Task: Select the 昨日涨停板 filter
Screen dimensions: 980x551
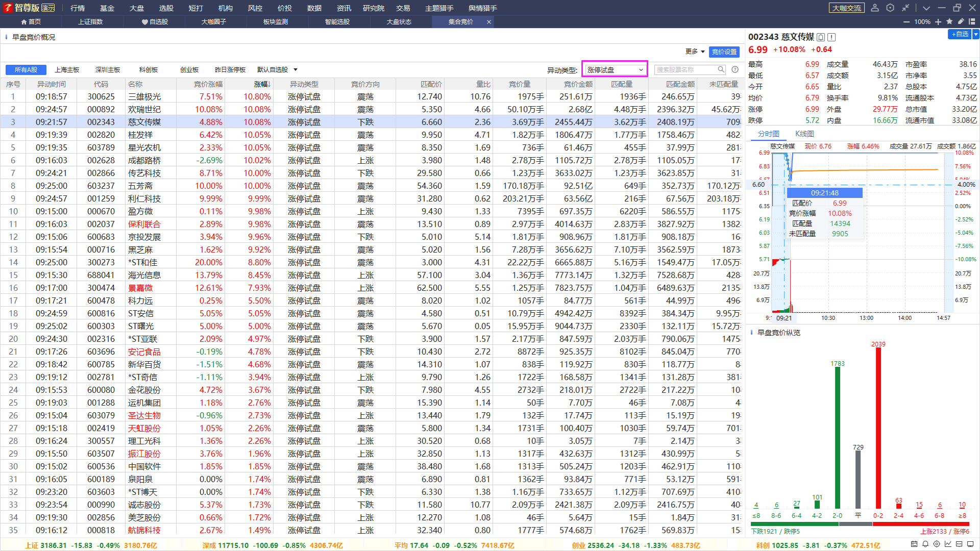Action: point(230,69)
